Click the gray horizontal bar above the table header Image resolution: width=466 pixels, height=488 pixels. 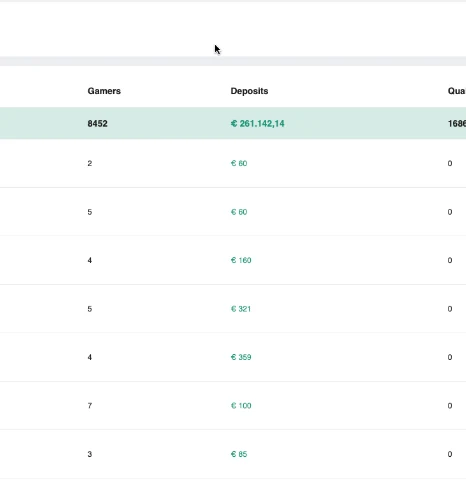click(x=233, y=61)
